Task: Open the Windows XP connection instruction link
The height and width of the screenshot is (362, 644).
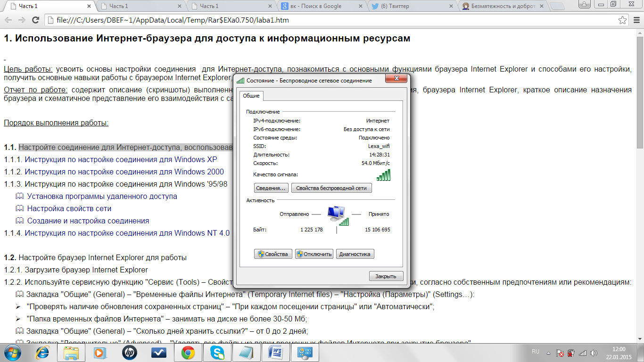Action: pyautogui.click(x=121, y=159)
